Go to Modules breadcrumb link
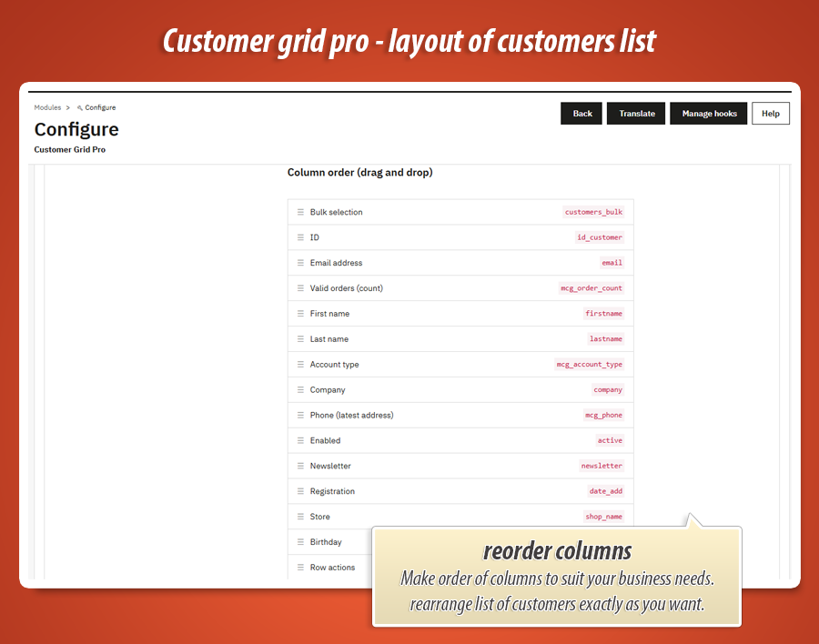 [47, 107]
